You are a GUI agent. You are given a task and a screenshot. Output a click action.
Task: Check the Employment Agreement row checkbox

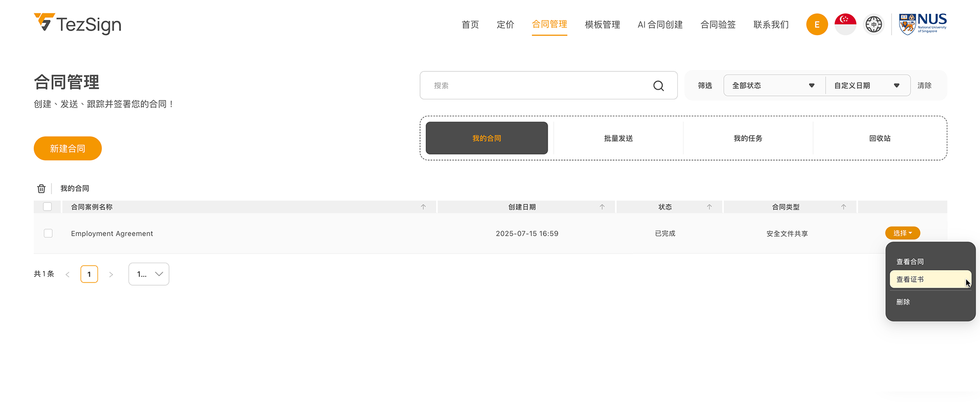(x=48, y=233)
